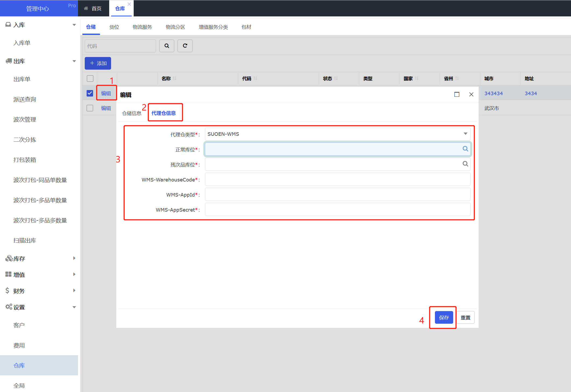The width and height of the screenshot is (571, 392).
Task: Click the search magnifier button beside 代码 field
Action: pos(167,46)
